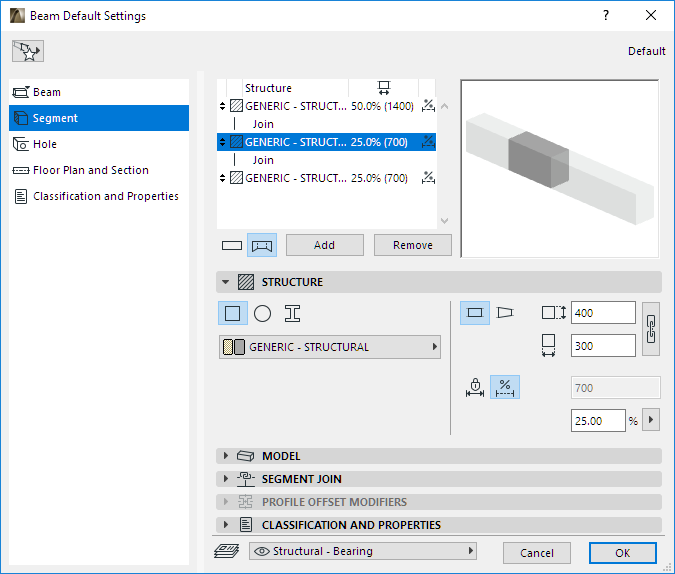This screenshot has height=574, width=675.
Task: Click the segment length column header icon
Action: tap(384, 88)
